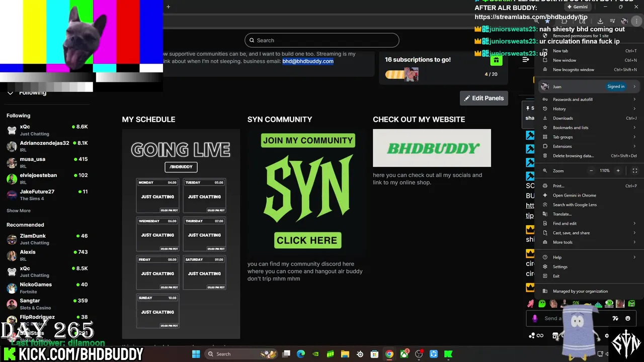Screen dimensions: 644x362
Task: Click the green gift subscription icon
Action: coord(496,60)
